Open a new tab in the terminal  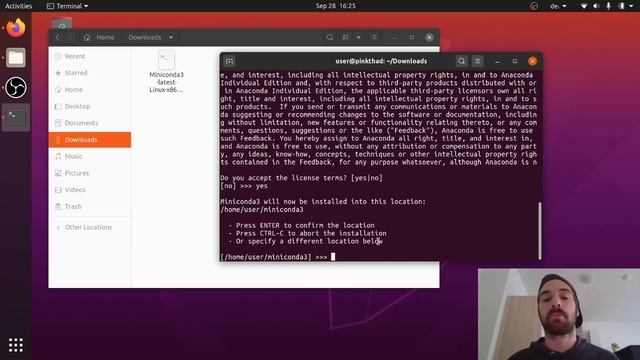point(229,61)
